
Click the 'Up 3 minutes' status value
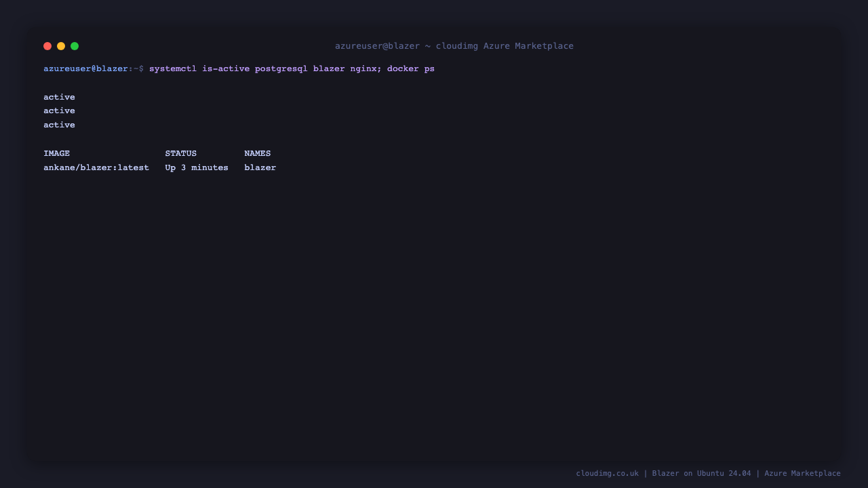coord(197,167)
